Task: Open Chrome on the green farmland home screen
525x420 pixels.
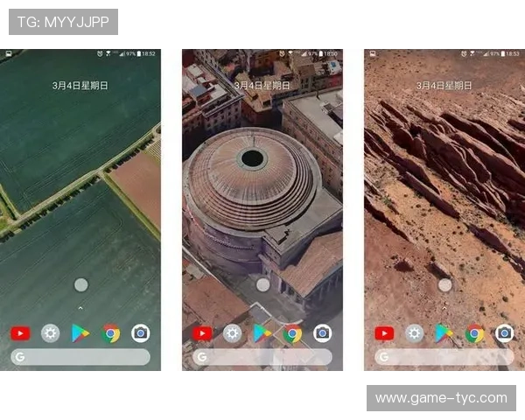Action: [x=110, y=333]
